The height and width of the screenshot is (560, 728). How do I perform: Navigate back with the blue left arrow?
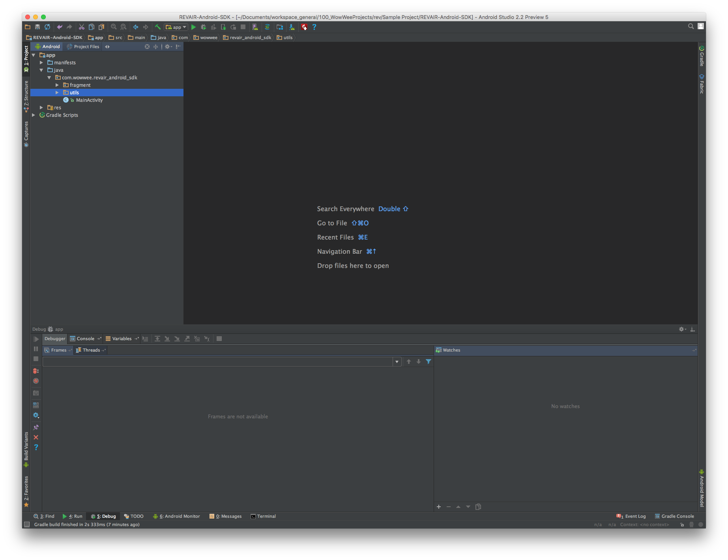point(136,27)
